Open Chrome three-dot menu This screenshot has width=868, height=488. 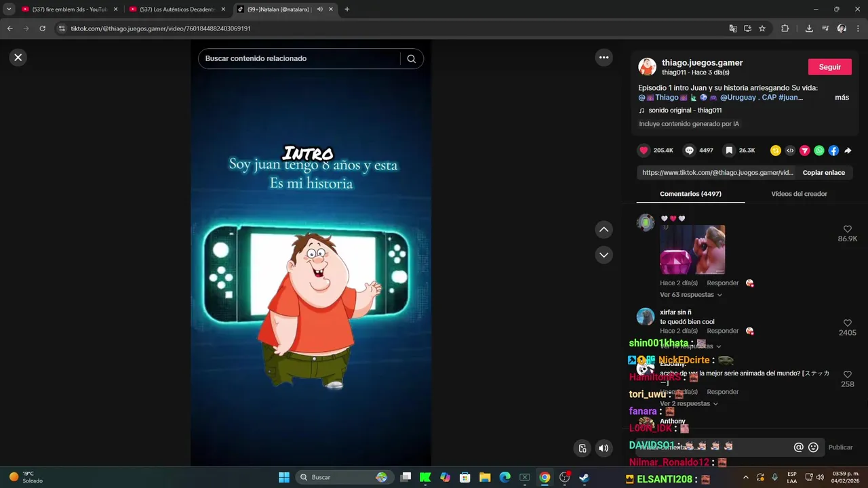[858, 28]
